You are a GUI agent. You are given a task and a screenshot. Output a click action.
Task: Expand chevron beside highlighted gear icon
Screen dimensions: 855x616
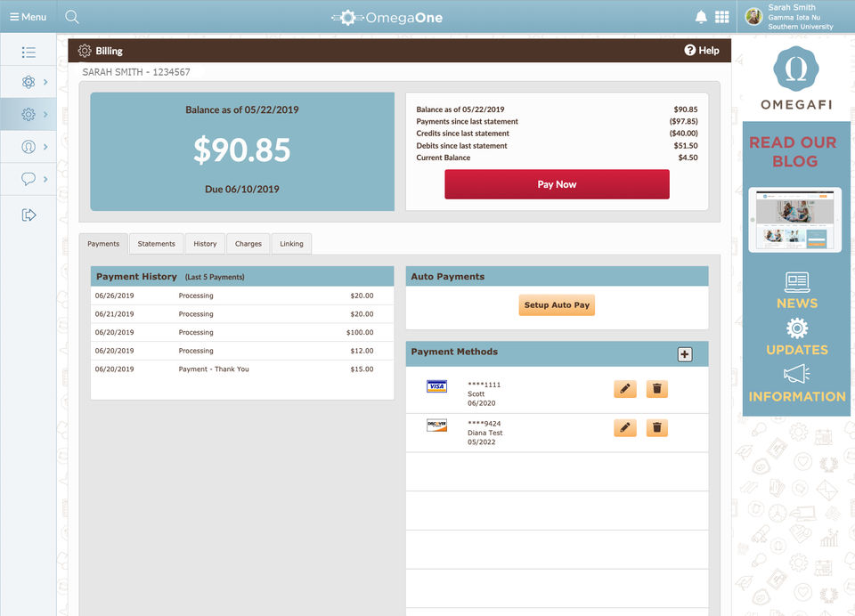45,114
